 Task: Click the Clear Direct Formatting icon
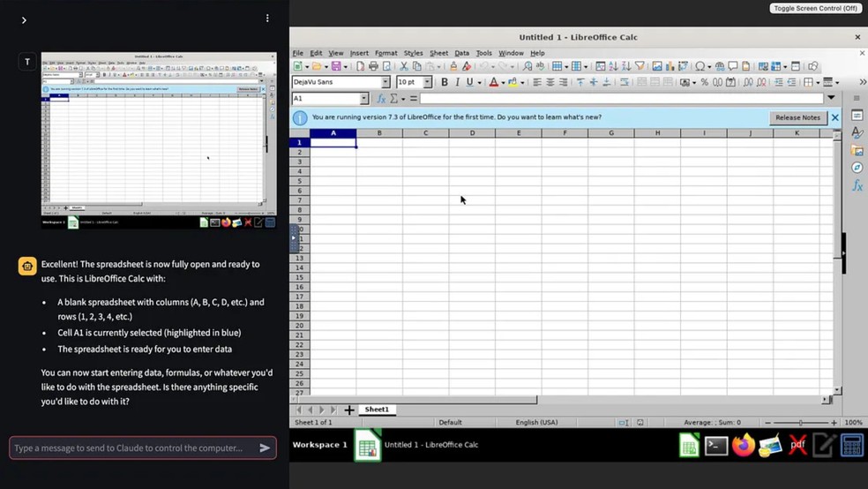pos(467,66)
